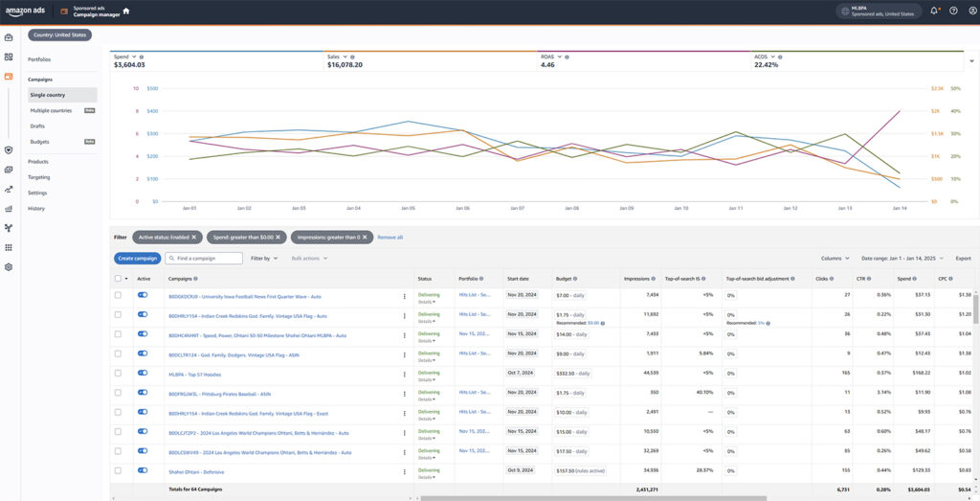
Task: Open the branching nodes icon in rail
Action: click(x=8, y=228)
